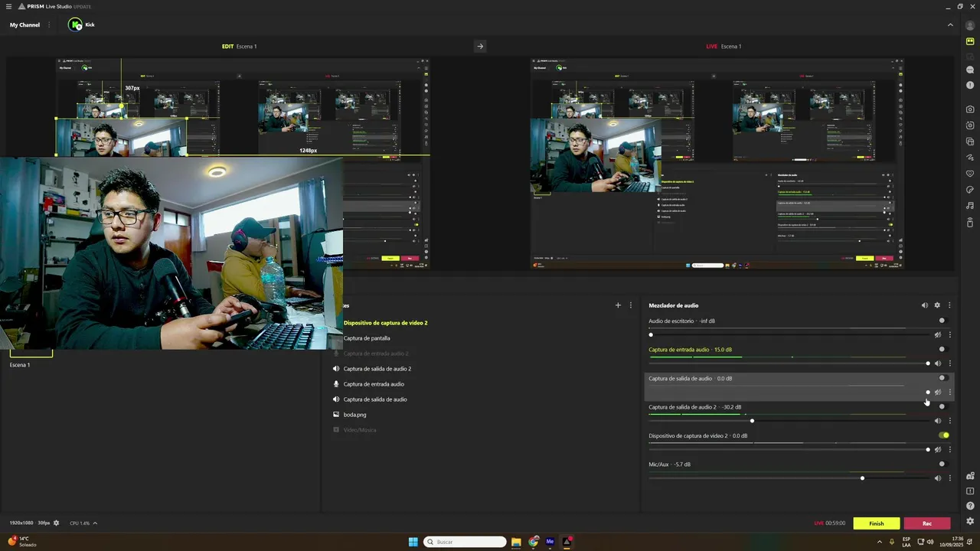This screenshot has height=551, width=980.
Task: Mute the Mic/Aux speaker icon
Action: click(938, 478)
